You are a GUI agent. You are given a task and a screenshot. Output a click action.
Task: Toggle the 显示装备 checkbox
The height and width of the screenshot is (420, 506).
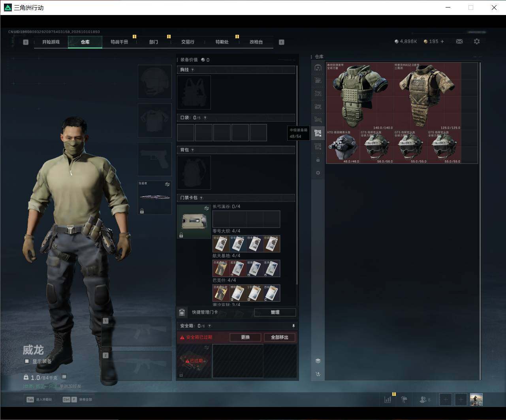[x=27, y=361]
